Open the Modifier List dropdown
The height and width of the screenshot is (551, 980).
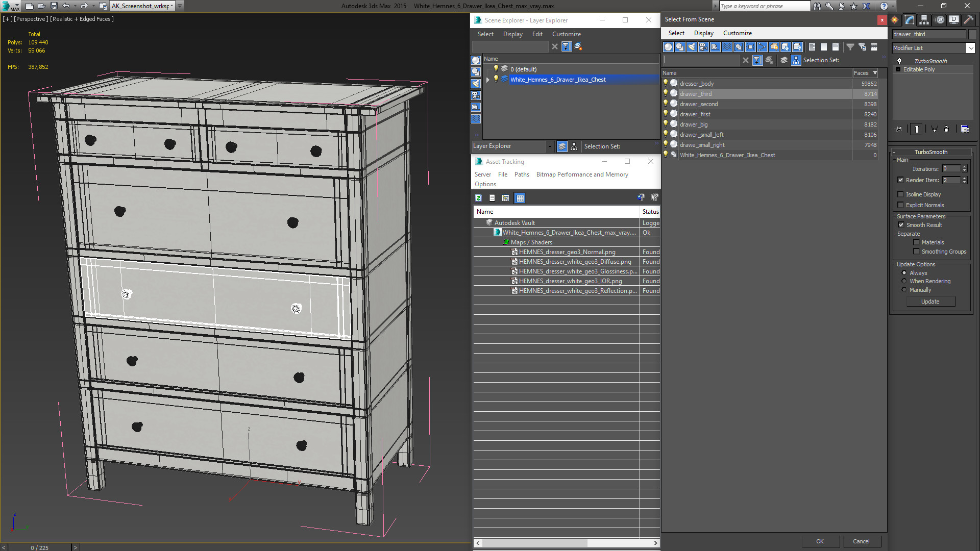[x=970, y=48]
